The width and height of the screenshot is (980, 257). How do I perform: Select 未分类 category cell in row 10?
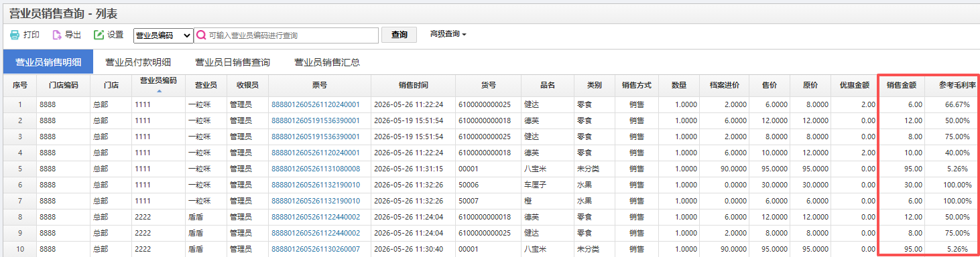pyautogui.click(x=594, y=250)
